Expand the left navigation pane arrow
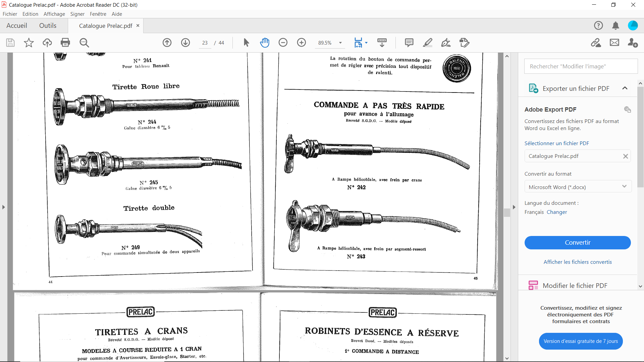 pos(4,207)
